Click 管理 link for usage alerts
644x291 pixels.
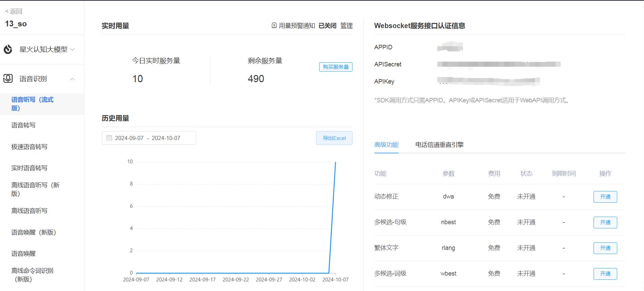pyautogui.click(x=346, y=26)
